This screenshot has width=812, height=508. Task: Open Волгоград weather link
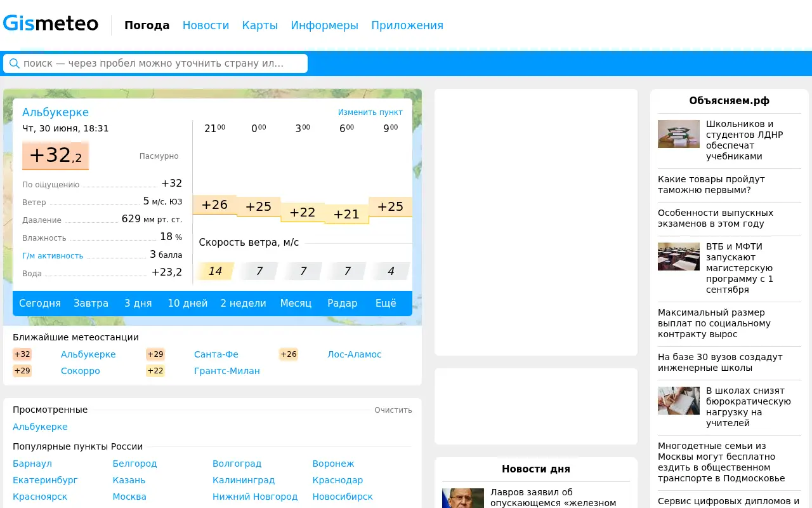pyautogui.click(x=237, y=464)
